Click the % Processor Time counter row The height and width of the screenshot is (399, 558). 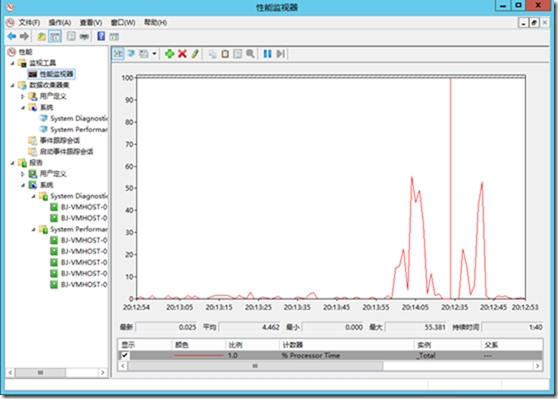point(331,355)
